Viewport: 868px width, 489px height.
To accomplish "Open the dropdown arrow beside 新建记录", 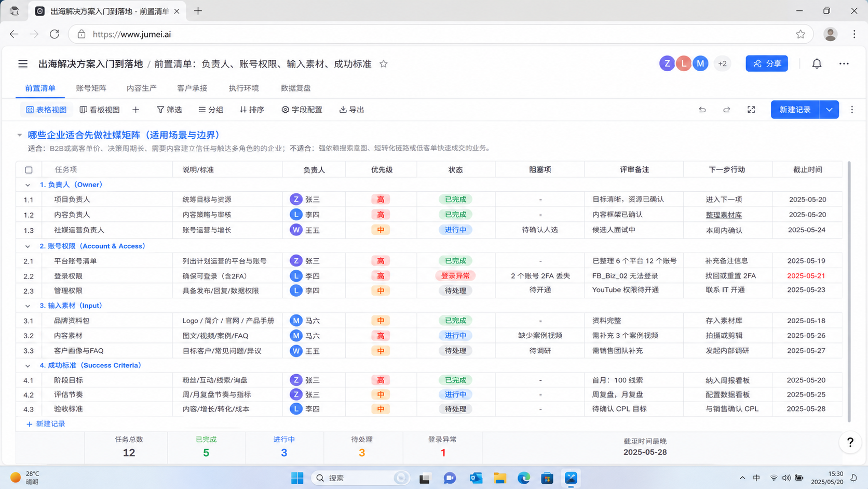I will 829,110.
